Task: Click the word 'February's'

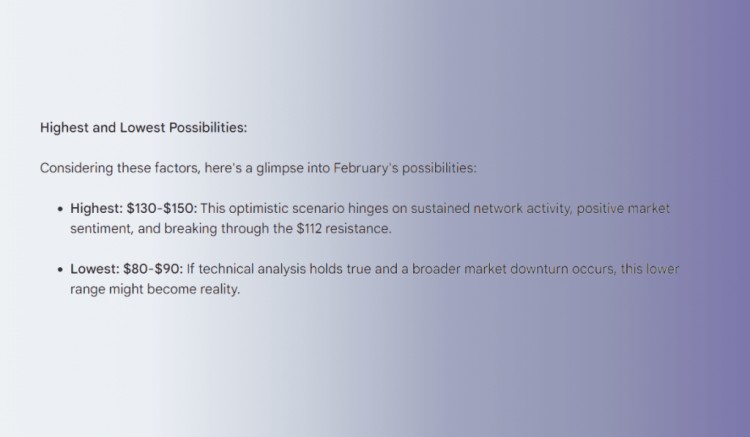Action: coord(366,168)
